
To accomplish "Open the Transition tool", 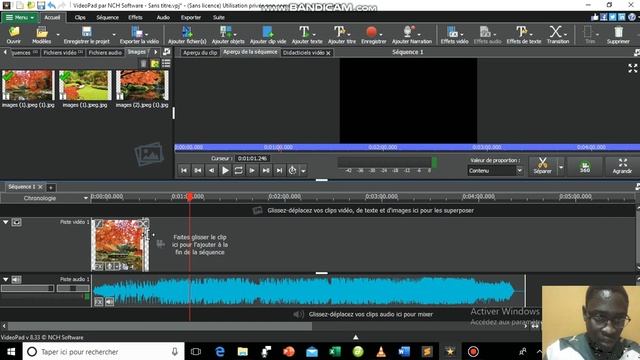I will click(557, 35).
